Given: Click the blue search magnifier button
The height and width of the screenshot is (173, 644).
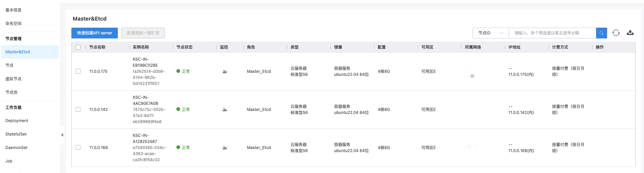Looking at the screenshot, I should click(601, 33).
